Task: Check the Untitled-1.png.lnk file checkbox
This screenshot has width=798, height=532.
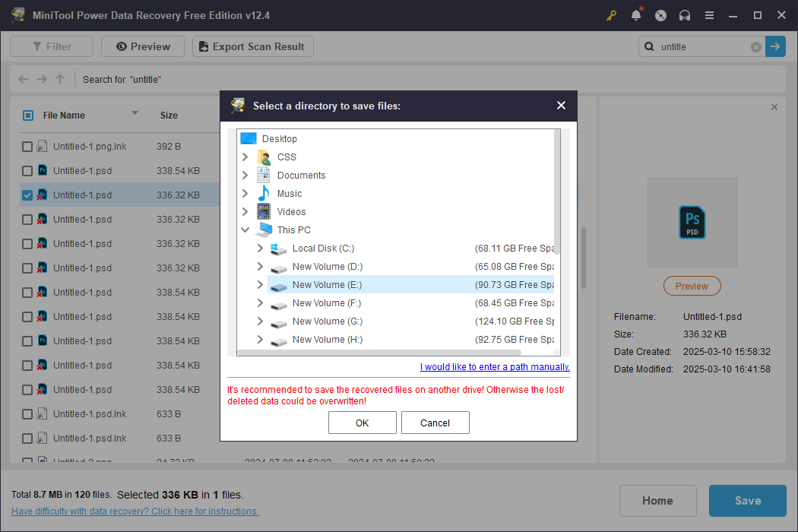Action: click(27, 147)
